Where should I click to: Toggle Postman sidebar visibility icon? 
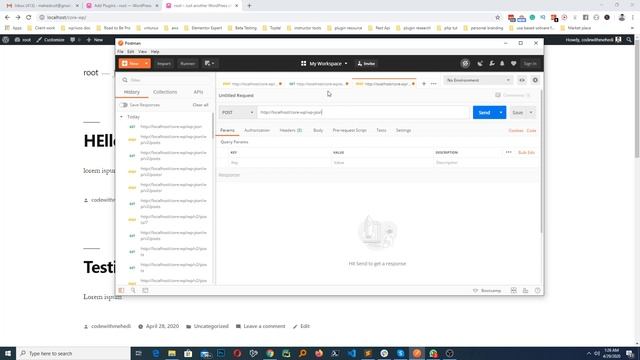point(122,291)
